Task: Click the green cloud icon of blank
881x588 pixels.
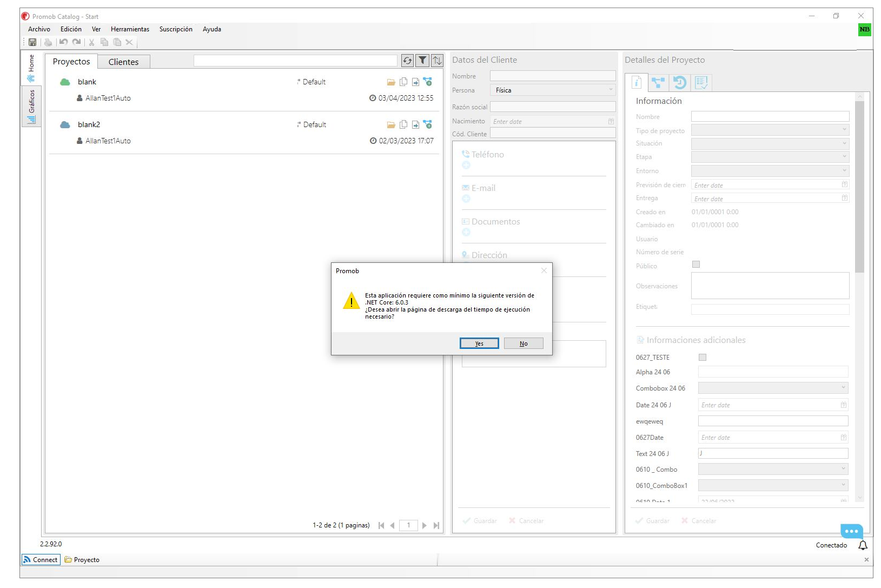Action: 65,82
